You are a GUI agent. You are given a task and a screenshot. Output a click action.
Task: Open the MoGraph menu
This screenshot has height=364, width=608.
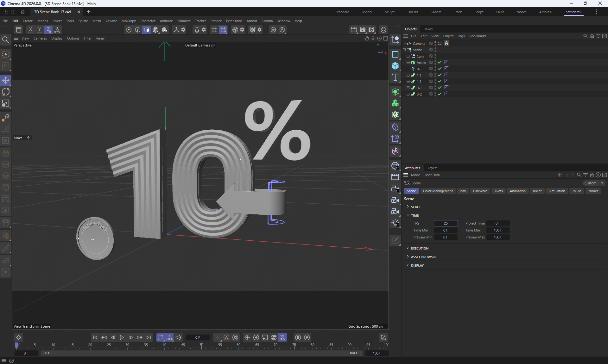tap(129, 21)
